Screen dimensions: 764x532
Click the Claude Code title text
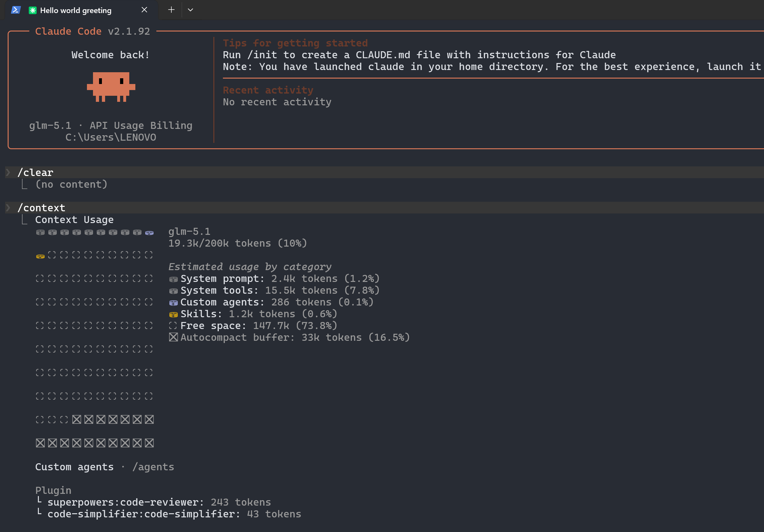(x=68, y=31)
